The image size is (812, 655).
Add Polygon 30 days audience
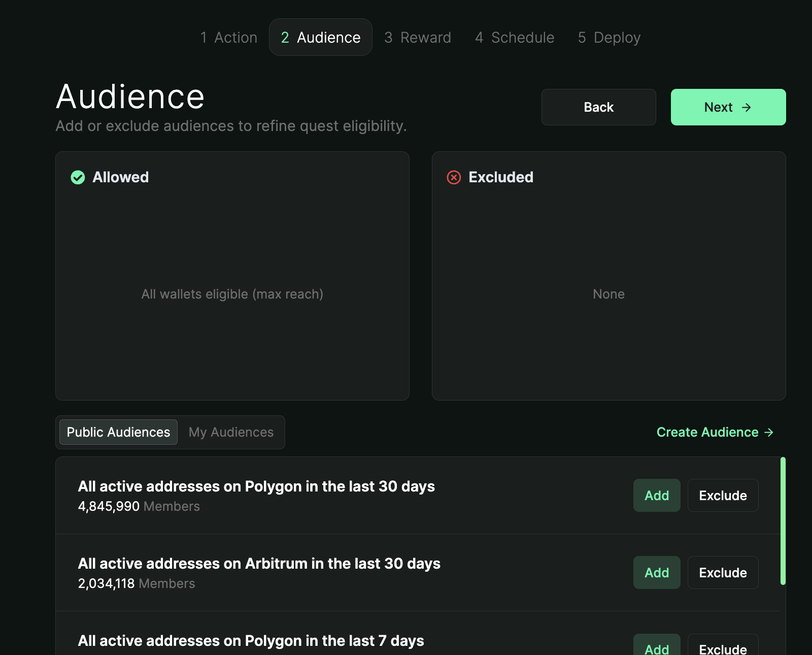(x=656, y=496)
